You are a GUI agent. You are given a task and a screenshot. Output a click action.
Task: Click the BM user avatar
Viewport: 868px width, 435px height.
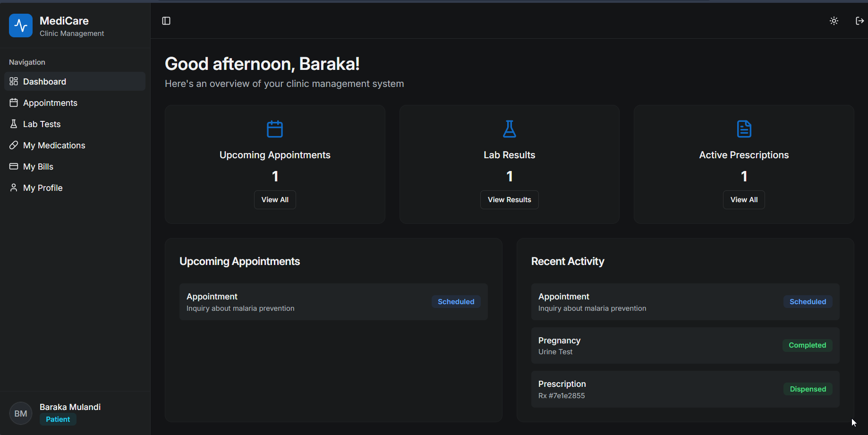point(21,413)
